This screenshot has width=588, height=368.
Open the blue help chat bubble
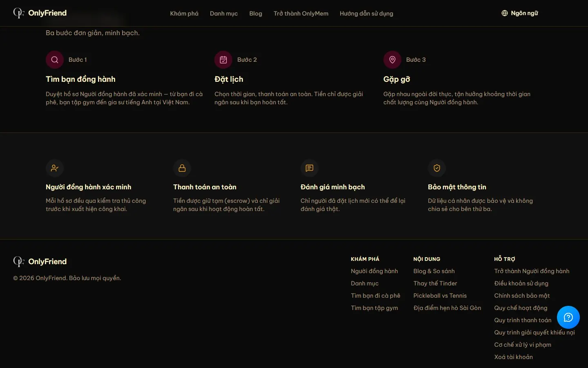[x=568, y=317]
